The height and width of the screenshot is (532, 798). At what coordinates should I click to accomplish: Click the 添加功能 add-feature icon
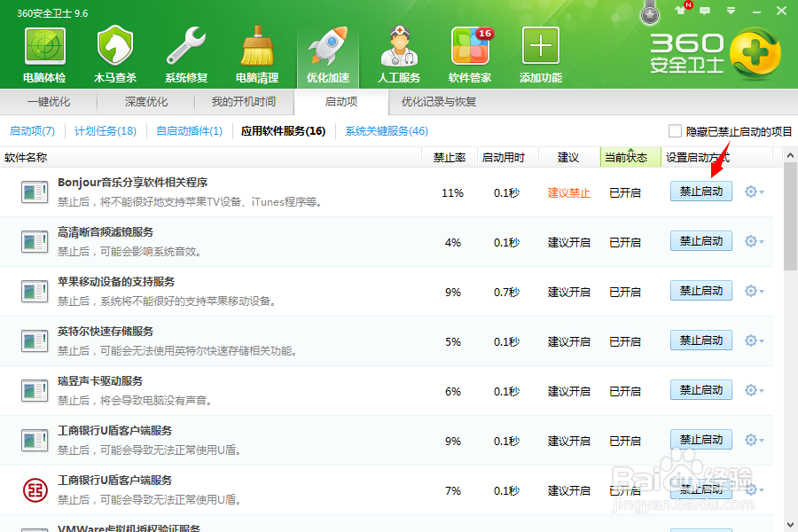539,53
